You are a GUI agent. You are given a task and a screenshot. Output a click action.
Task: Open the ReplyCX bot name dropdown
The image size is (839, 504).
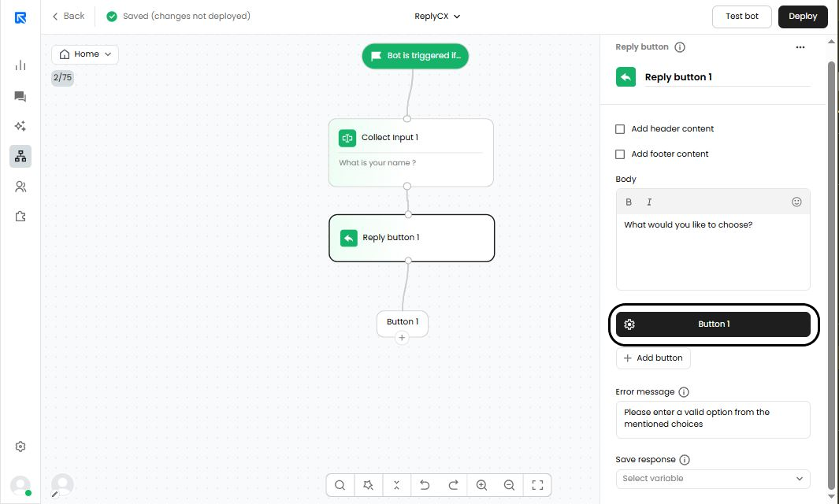(437, 16)
